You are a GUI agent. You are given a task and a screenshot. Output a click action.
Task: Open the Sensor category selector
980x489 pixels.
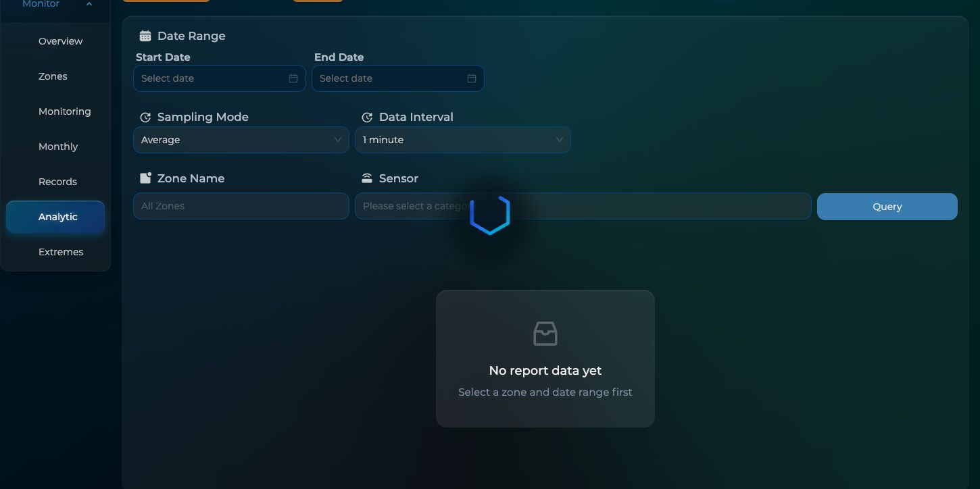click(583, 206)
